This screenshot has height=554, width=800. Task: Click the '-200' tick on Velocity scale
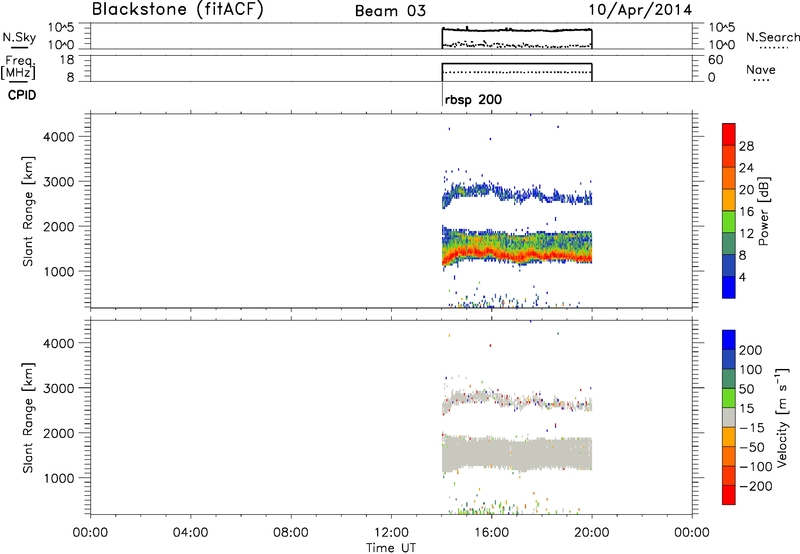tap(756, 486)
